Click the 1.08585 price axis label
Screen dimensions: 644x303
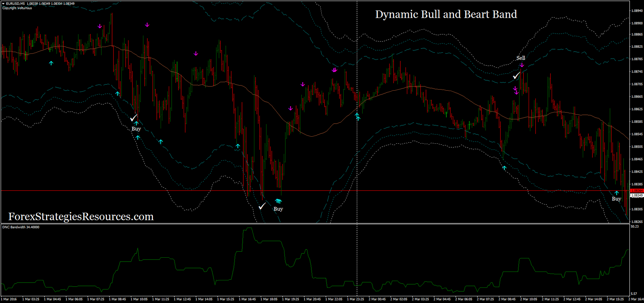(637, 122)
